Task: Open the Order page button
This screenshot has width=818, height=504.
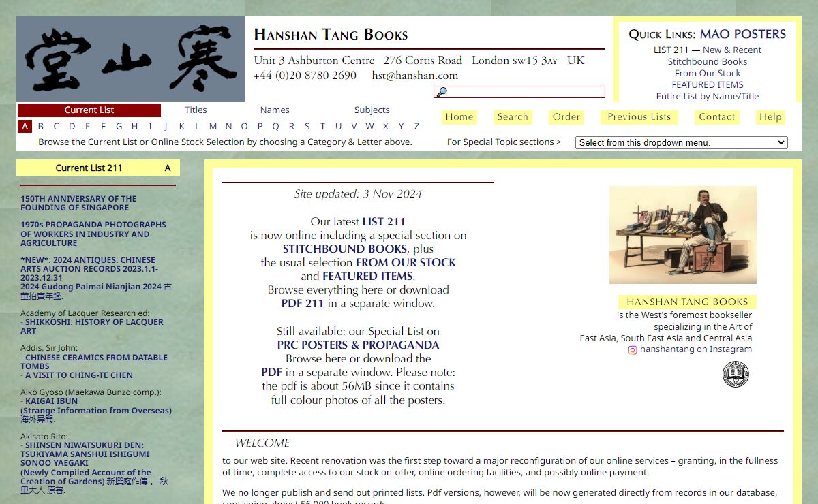Action: (566, 117)
